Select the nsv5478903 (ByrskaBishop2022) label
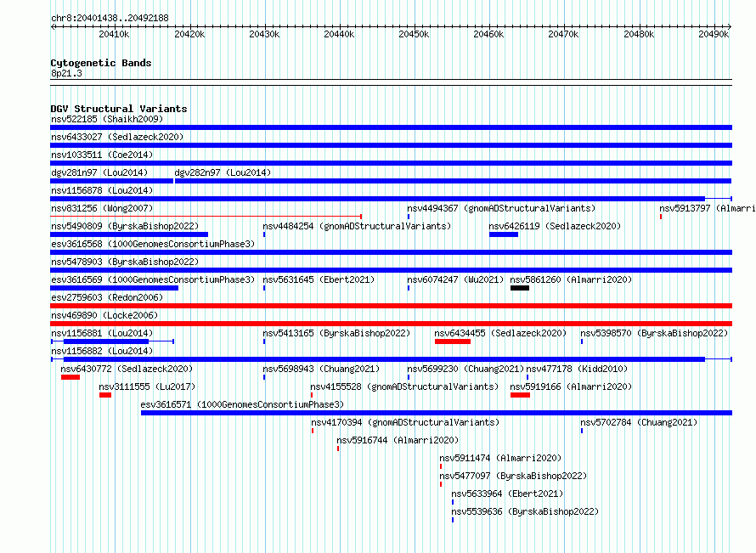The height and width of the screenshot is (553, 756). coord(125,262)
